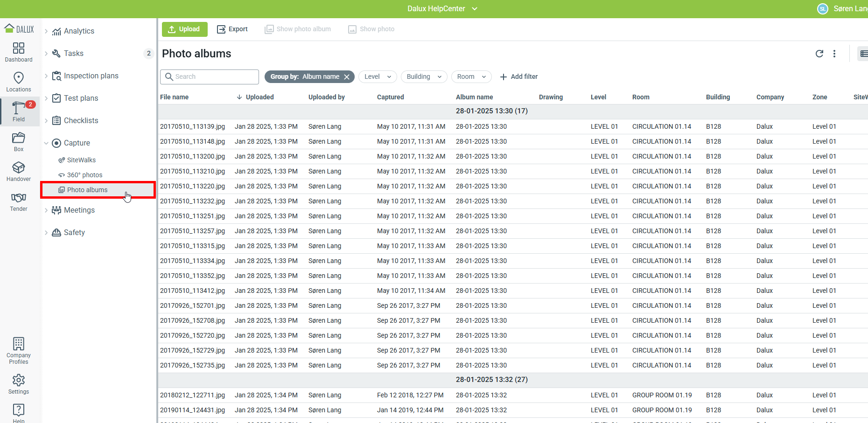Open the Level filter dropdown
This screenshot has height=423, width=868.
(378, 76)
